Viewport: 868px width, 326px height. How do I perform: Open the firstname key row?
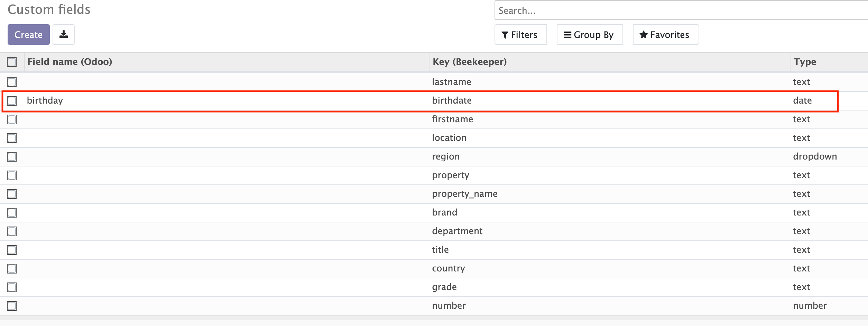tap(452, 119)
